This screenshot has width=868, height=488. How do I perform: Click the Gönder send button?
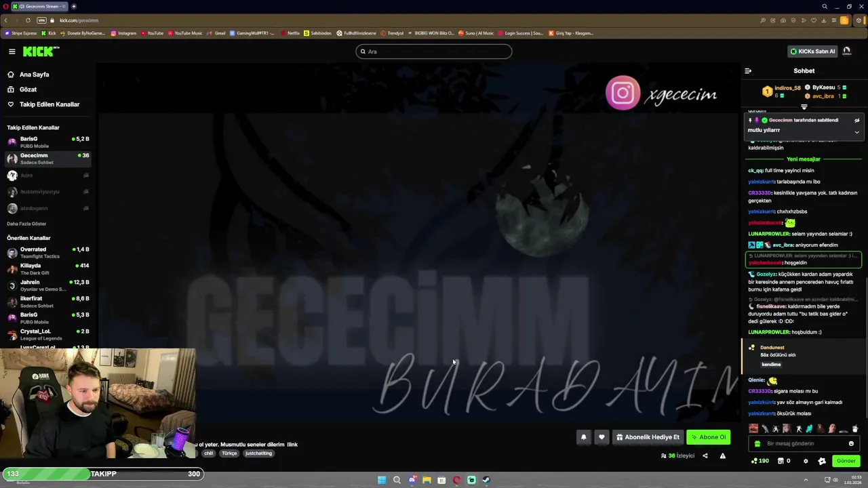846,461
